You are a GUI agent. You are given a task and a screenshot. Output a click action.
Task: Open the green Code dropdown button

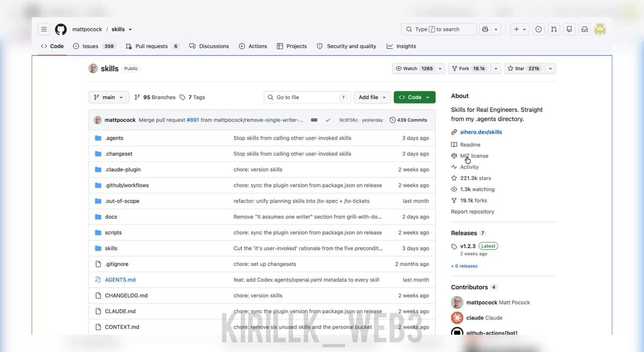point(414,97)
